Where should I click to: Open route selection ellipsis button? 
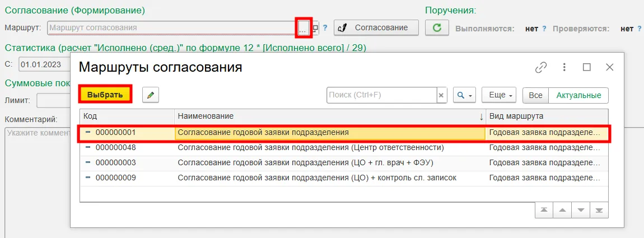(303, 28)
